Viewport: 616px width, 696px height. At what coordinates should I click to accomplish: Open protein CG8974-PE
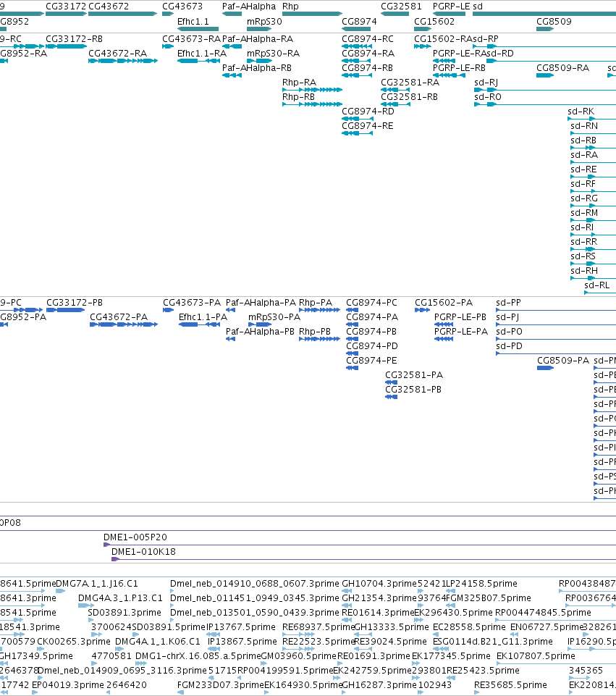click(371, 361)
